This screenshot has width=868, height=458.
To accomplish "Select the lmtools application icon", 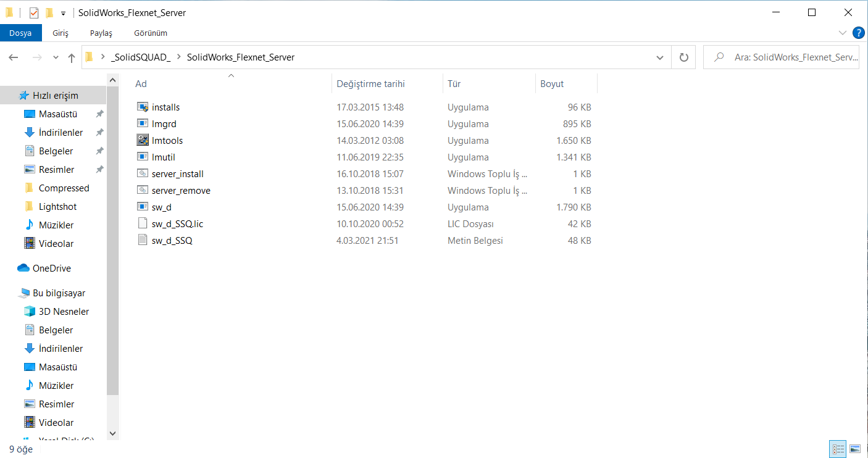I will [x=143, y=141].
